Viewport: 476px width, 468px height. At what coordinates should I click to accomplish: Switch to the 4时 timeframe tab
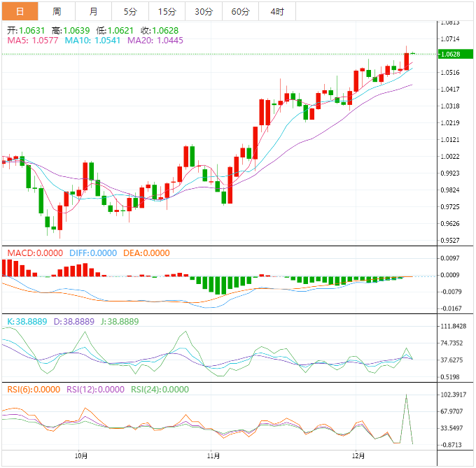276,11
